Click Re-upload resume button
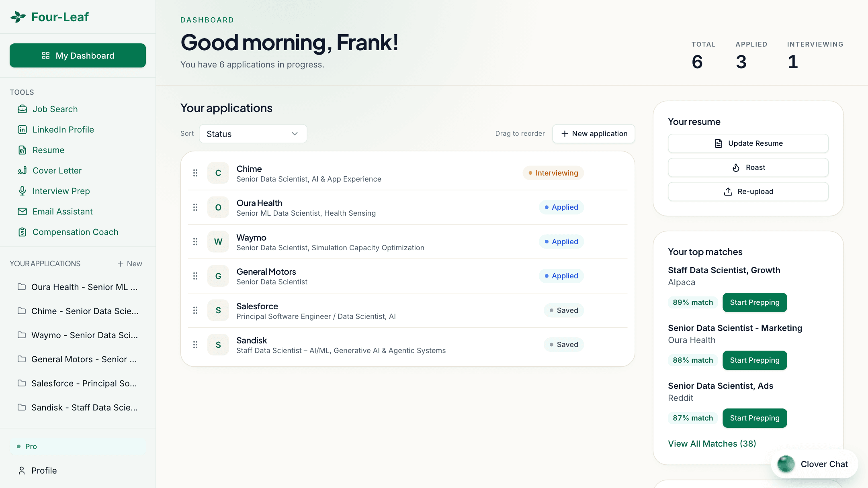 pyautogui.click(x=748, y=192)
